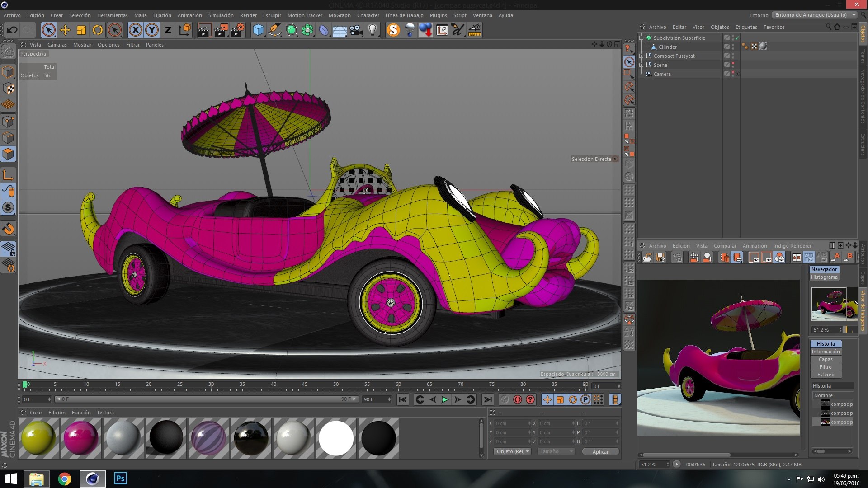Viewport: 868px width, 488px height.
Task: Select the Move tool
Action: (65, 30)
